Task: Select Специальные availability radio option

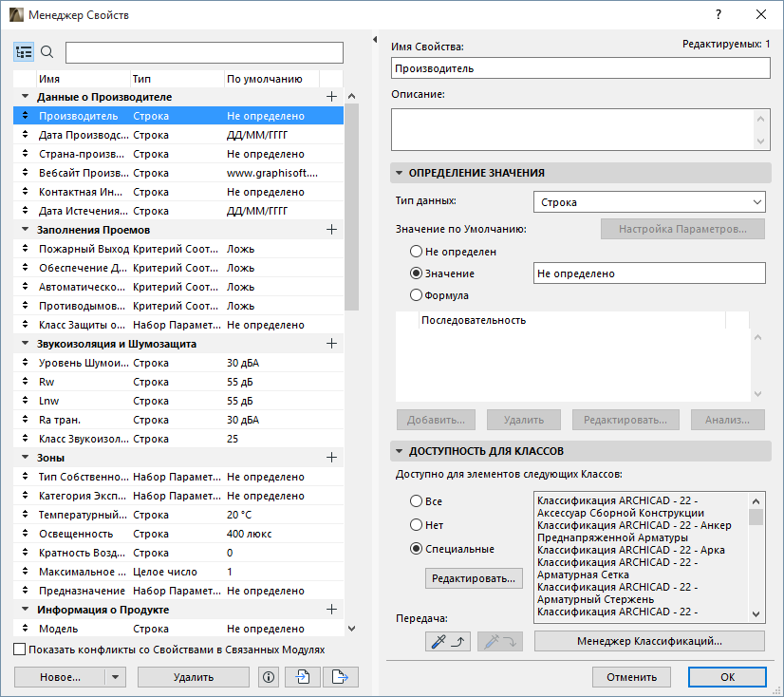Action: tap(416, 549)
